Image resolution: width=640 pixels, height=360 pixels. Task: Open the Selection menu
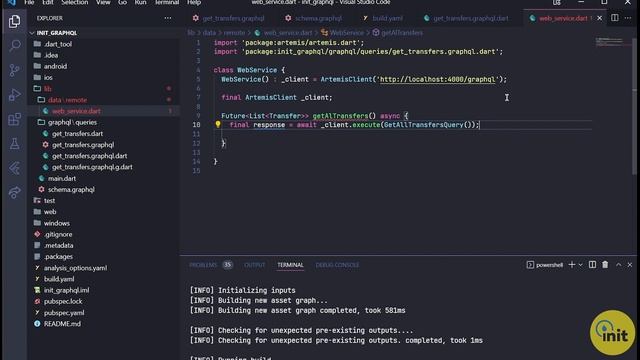[x=75, y=2]
